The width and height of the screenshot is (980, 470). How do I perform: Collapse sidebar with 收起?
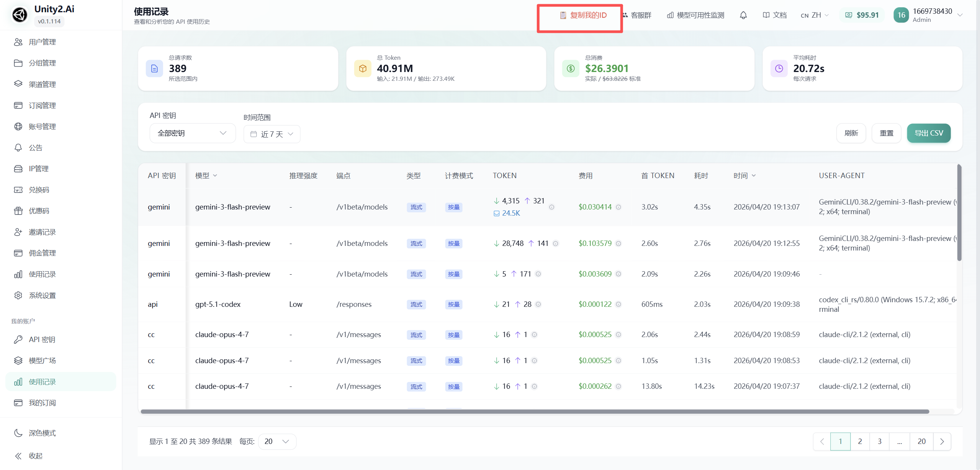pos(35,456)
